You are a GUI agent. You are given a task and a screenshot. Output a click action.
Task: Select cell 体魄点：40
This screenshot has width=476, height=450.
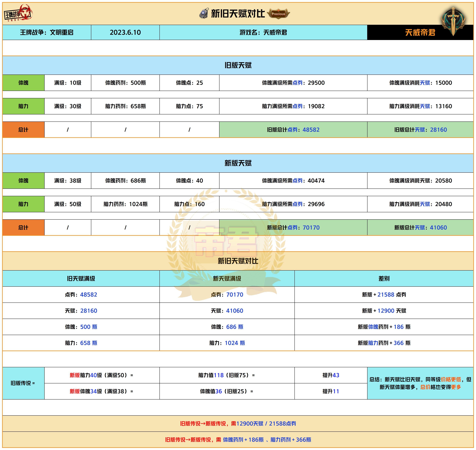[189, 181]
